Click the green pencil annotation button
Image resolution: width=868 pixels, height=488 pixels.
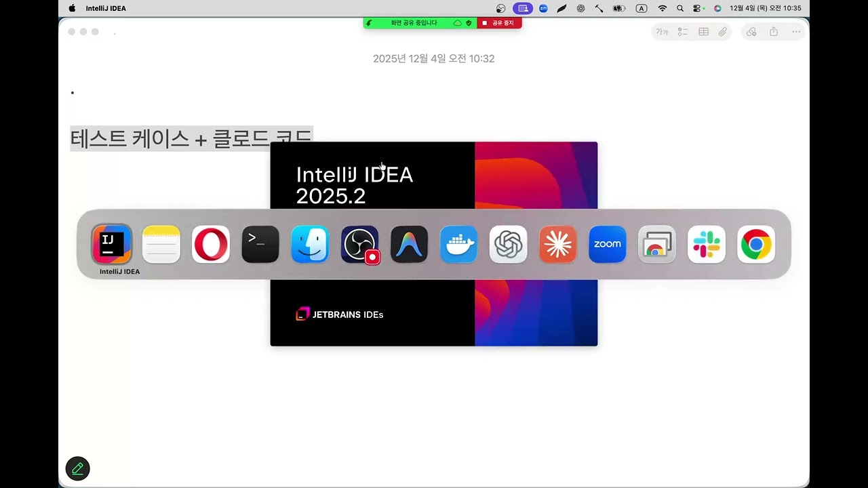(78, 468)
